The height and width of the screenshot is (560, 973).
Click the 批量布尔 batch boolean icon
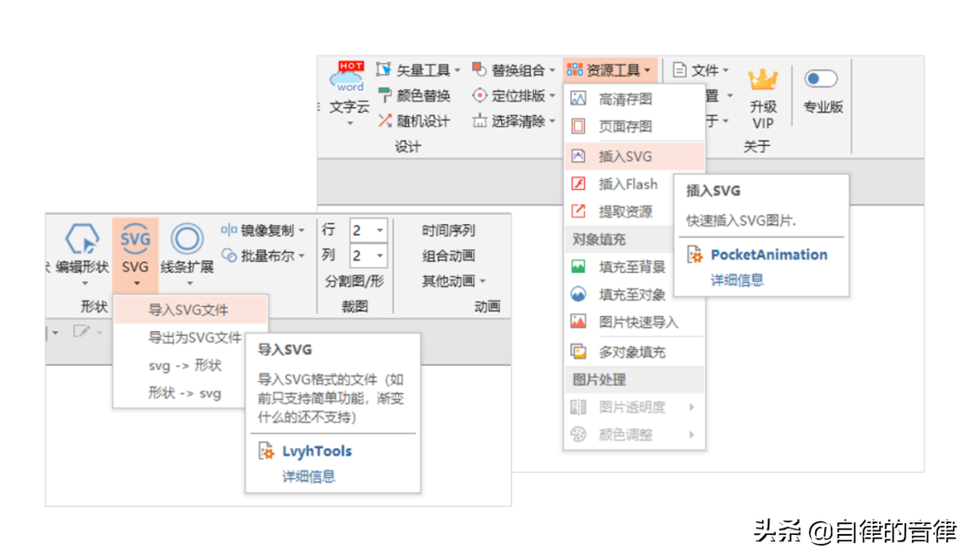228,256
